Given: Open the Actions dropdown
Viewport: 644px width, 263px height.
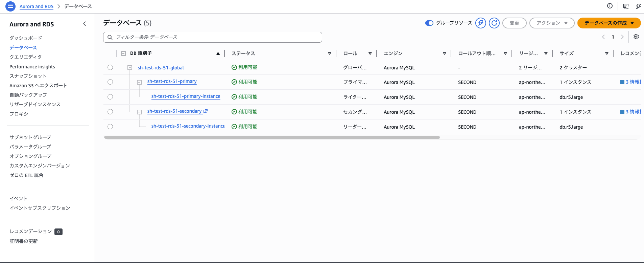Looking at the screenshot, I should 552,23.
